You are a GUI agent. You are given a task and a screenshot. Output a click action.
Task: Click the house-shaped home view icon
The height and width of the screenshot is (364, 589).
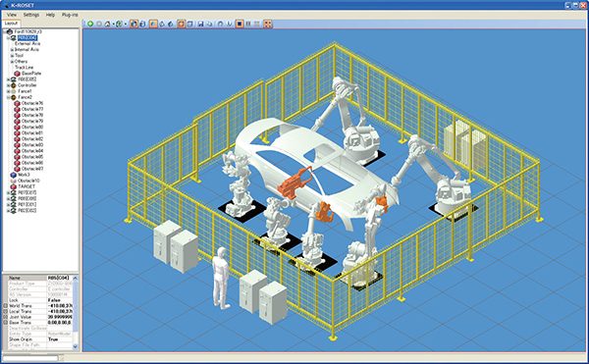click(x=107, y=24)
